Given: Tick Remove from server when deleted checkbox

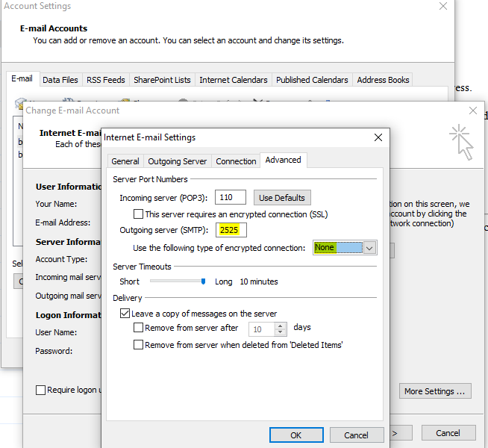Looking at the screenshot, I should tap(138, 345).
